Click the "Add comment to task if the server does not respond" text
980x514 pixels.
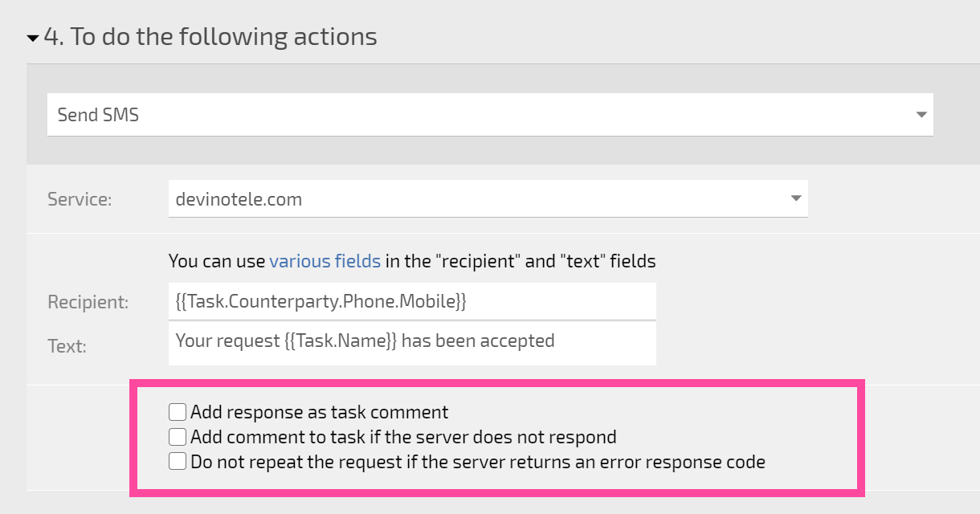tap(404, 437)
